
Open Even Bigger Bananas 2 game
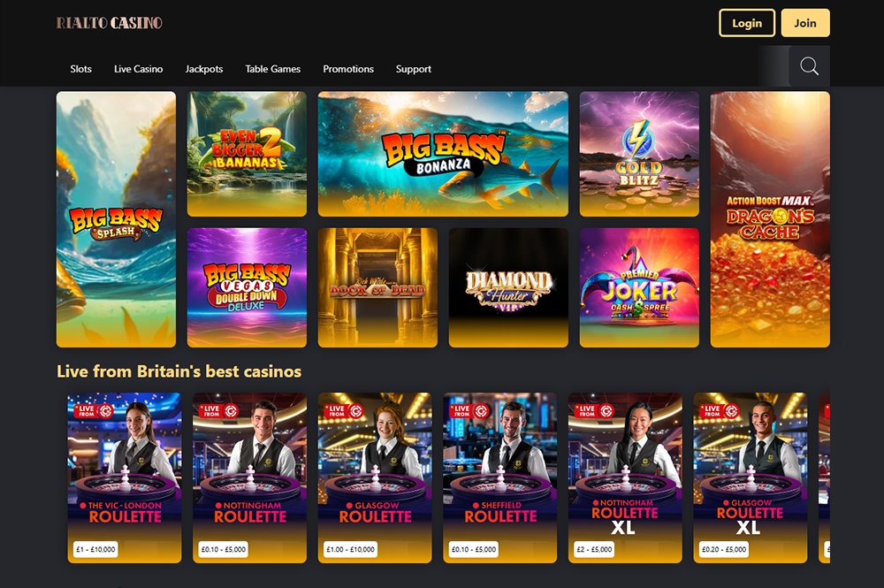click(x=247, y=154)
